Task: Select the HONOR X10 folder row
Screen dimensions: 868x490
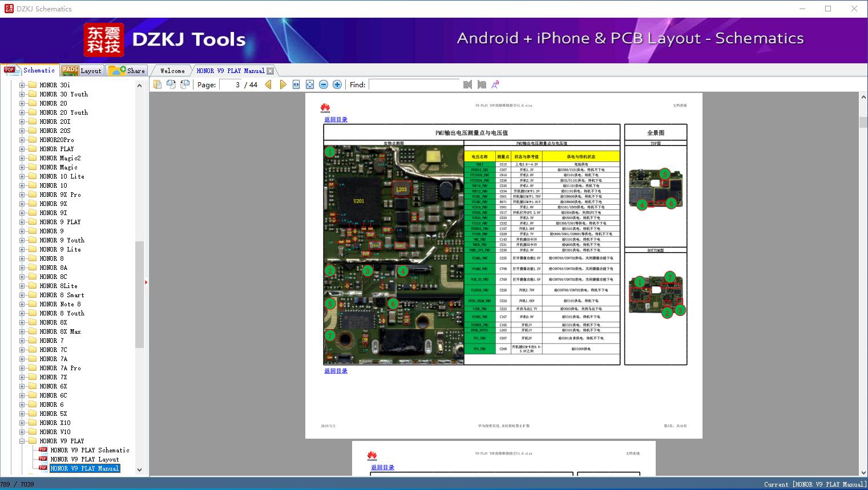Action: (x=55, y=423)
